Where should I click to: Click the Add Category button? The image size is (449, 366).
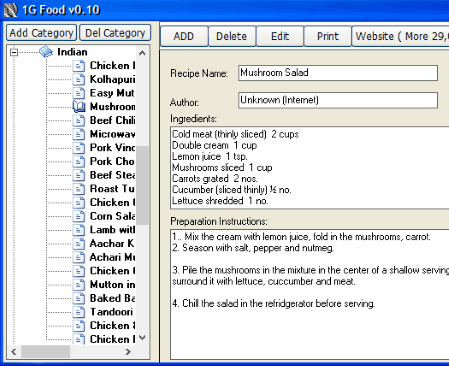pyautogui.click(x=41, y=33)
